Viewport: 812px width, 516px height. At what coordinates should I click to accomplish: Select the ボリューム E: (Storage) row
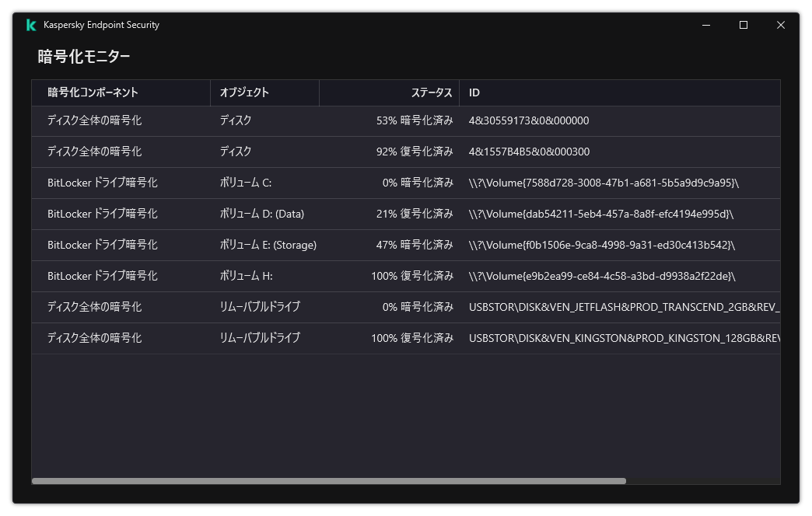[x=233, y=245]
